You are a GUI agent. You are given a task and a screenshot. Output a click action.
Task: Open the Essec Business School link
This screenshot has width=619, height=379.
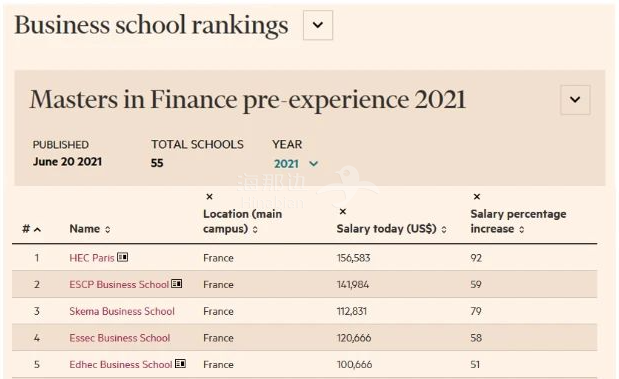pyautogui.click(x=120, y=338)
